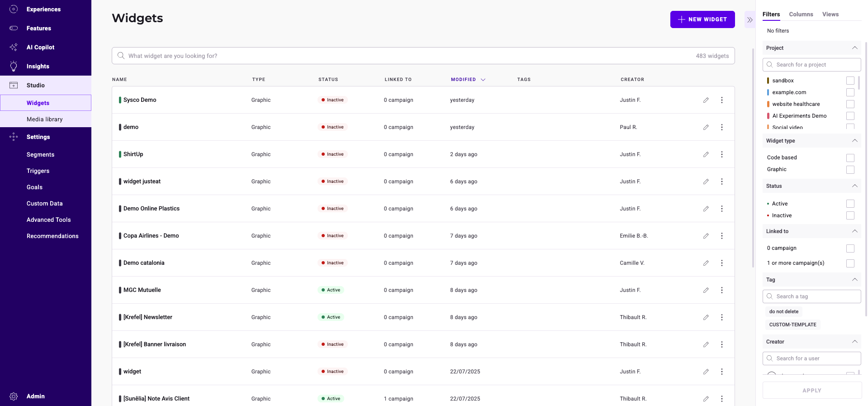Open more options for widget row dated 22/07/2025
Screen dimensions: 868x406
pos(722,372)
